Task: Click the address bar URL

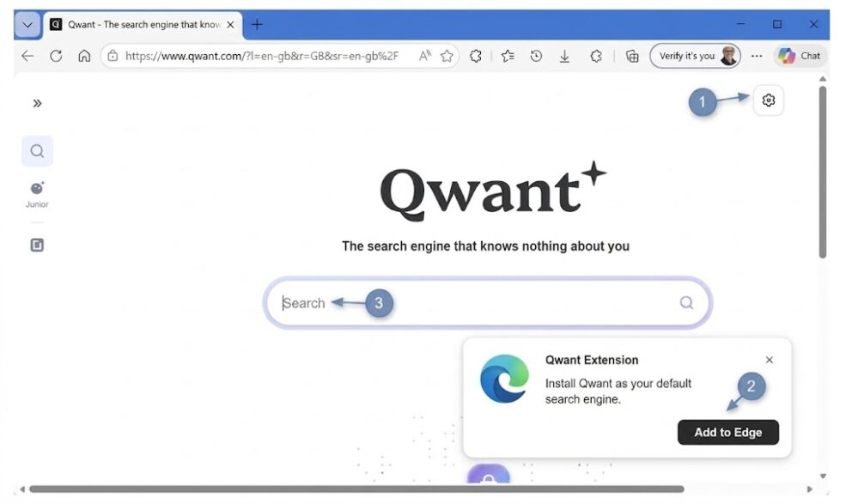Action: pyautogui.click(x=261, y=56)
